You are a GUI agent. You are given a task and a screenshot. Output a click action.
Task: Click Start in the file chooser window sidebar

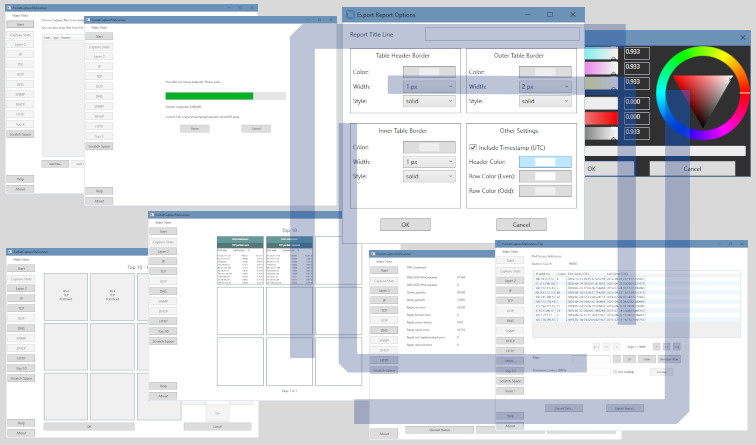20,24
